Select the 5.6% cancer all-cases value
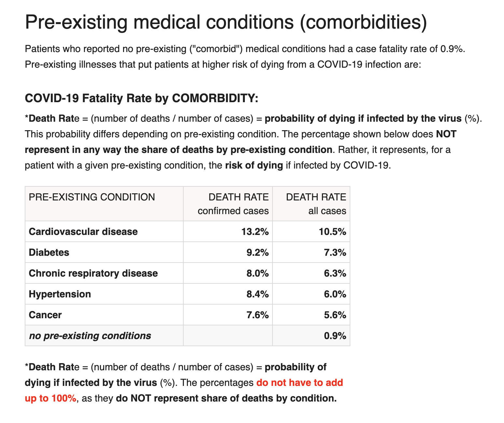 tap(335, 315)
